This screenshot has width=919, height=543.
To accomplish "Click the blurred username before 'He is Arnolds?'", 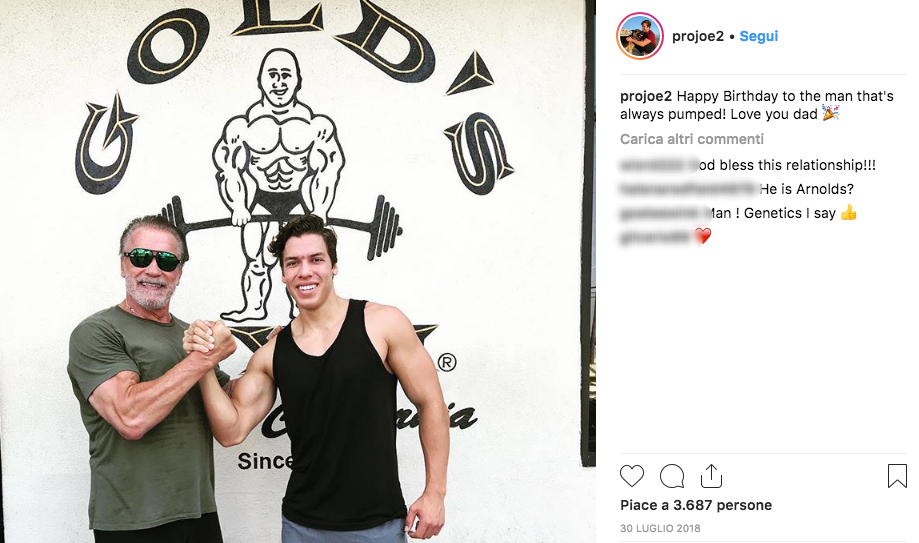I will pos(689,189).
